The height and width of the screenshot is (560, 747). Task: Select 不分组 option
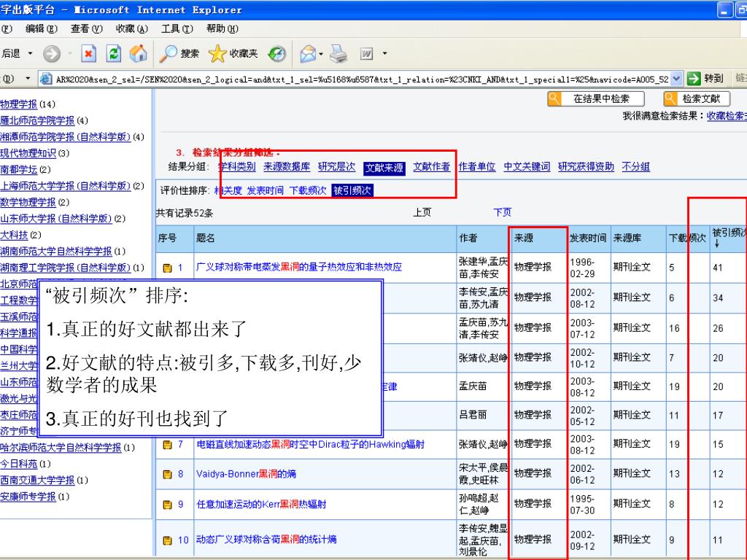[636, 167]
